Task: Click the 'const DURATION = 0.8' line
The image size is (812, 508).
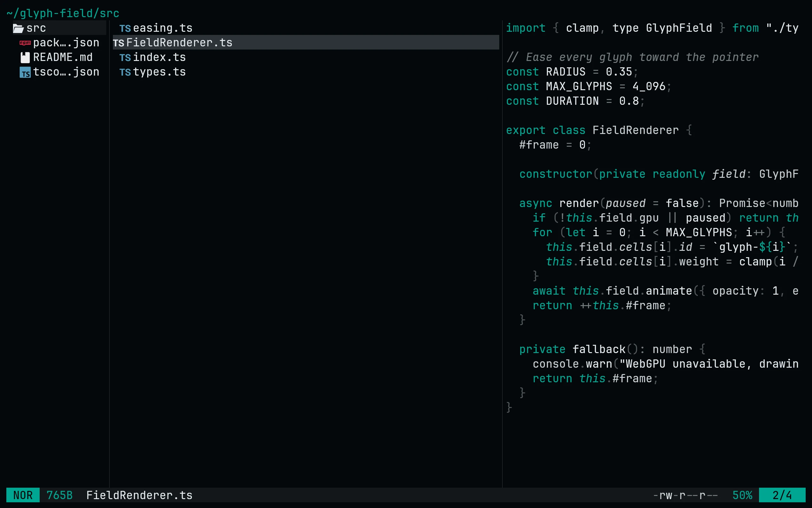Action: (x=575, y=101)
